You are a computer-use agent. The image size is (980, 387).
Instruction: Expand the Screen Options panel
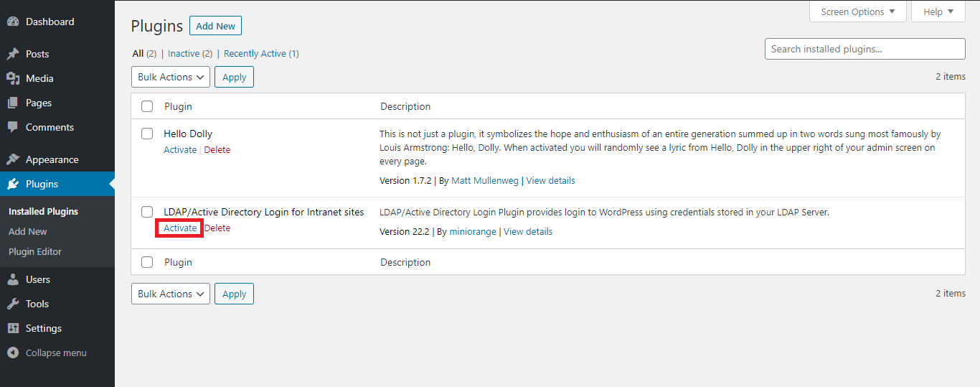coord(858,11)
